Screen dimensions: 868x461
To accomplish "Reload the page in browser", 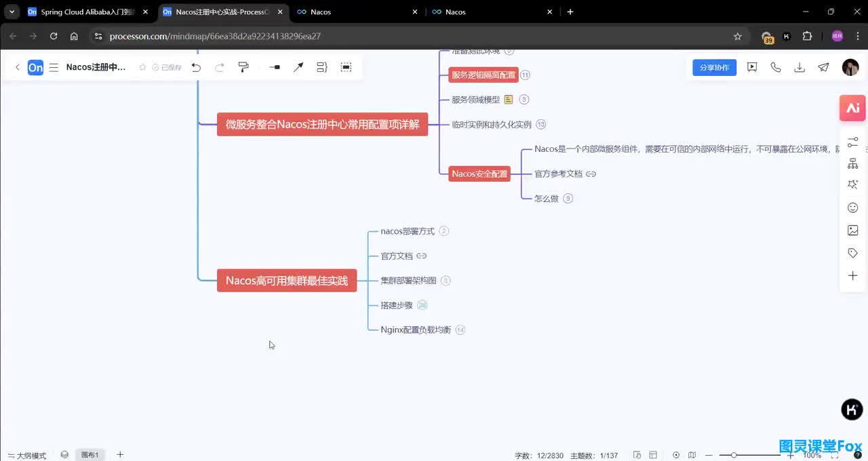I will coord(54,37).
